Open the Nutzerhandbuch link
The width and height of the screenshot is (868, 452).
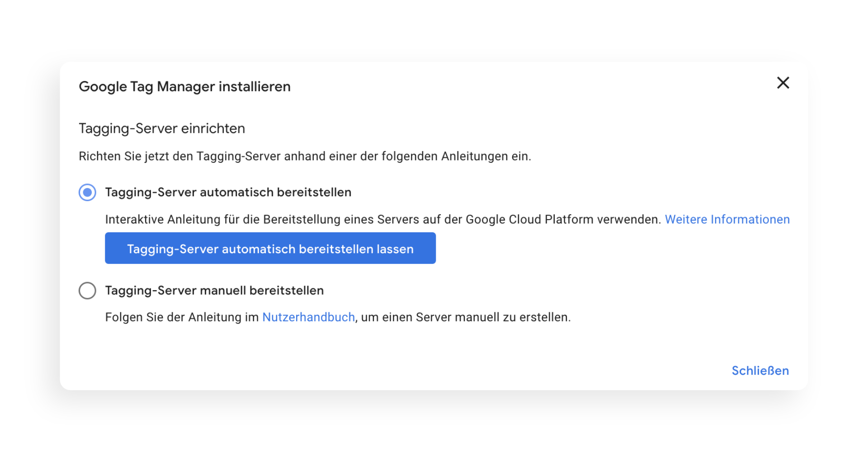pyautogui.click(x=309, y=317)
